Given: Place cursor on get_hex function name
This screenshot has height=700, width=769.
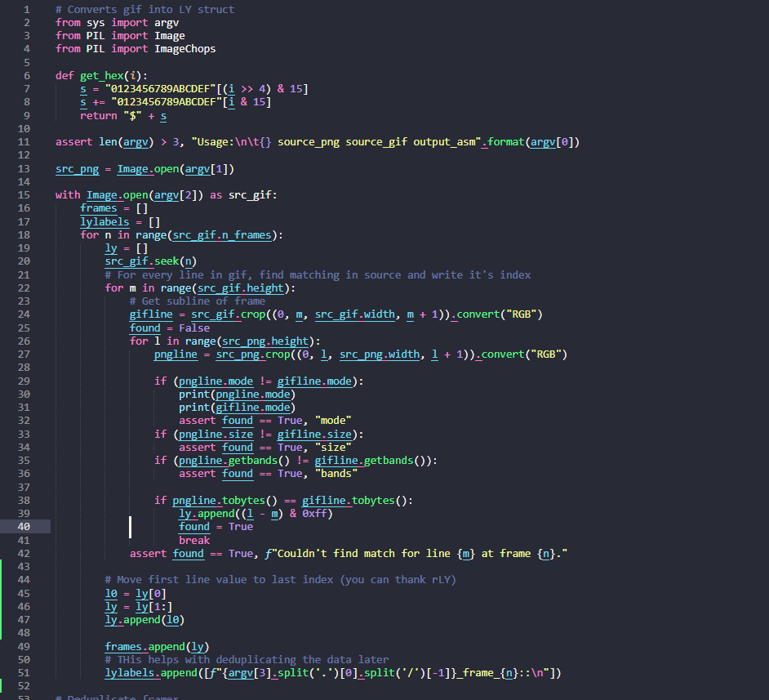Looking at the screenshot, I should click(101, 75).
